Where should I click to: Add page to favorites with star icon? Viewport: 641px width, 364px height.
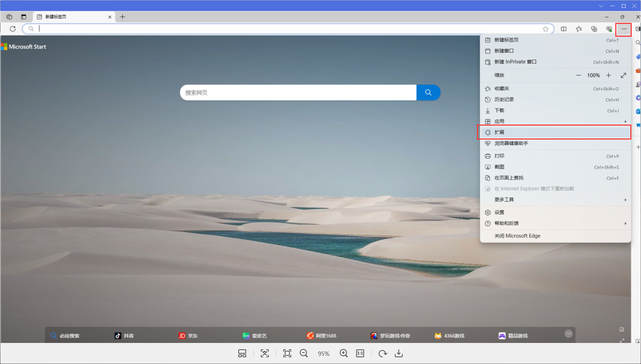click(x=546, y=29)
